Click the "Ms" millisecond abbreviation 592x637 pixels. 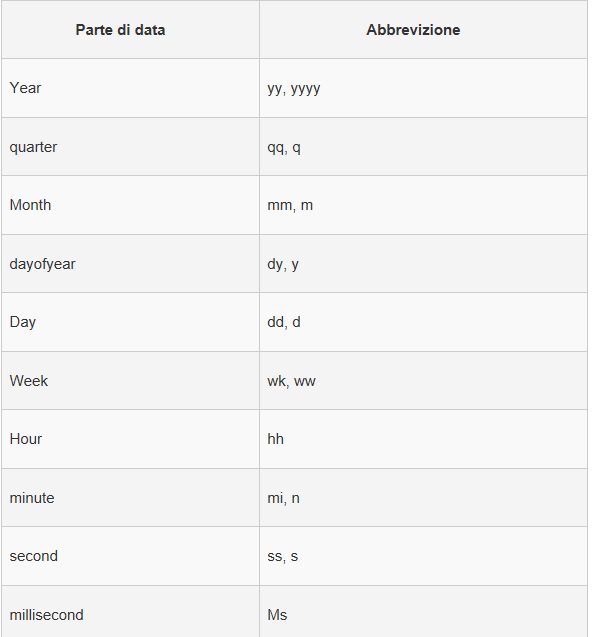pyautogui.click(x=278, y=615)
